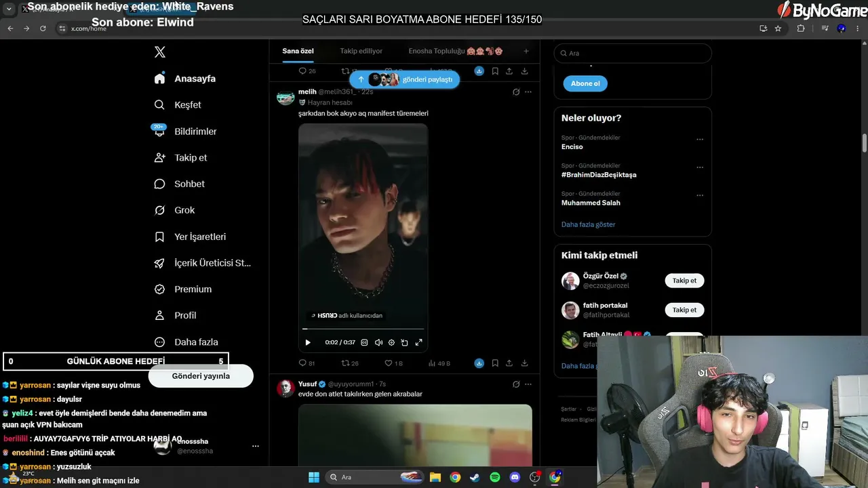Open account menu for enosssha
868x488 pixels.
[x=256, y=446]
